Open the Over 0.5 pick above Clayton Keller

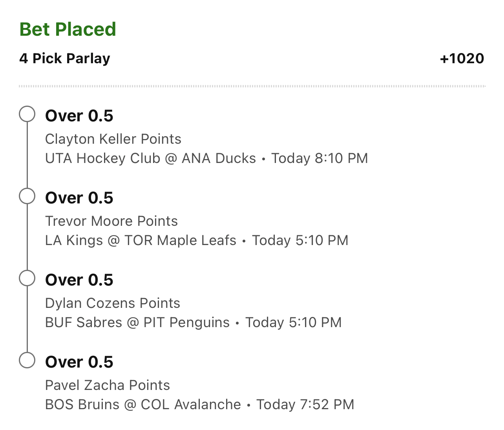(x=79, y=116)
